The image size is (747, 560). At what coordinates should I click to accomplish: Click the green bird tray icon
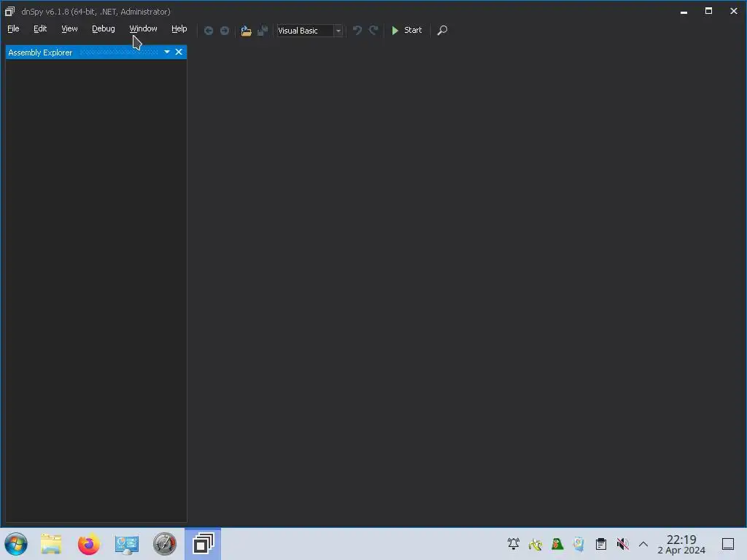point(557,544)
